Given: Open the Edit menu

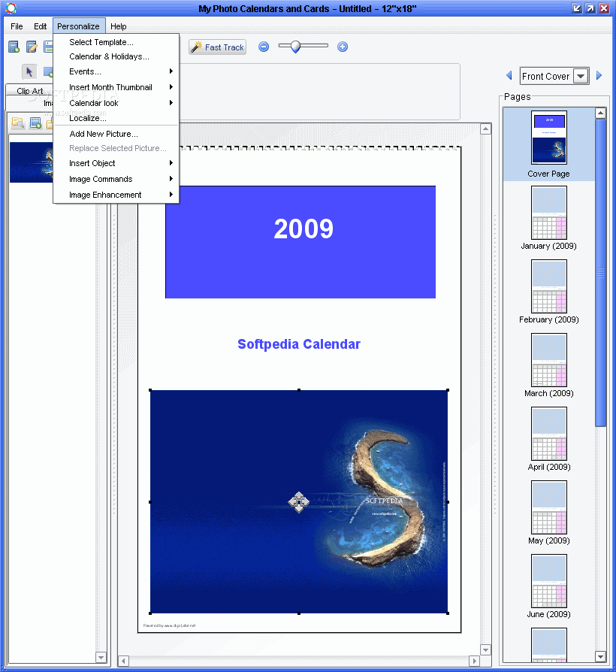Looking at the screenshot, I should [41, 26].
